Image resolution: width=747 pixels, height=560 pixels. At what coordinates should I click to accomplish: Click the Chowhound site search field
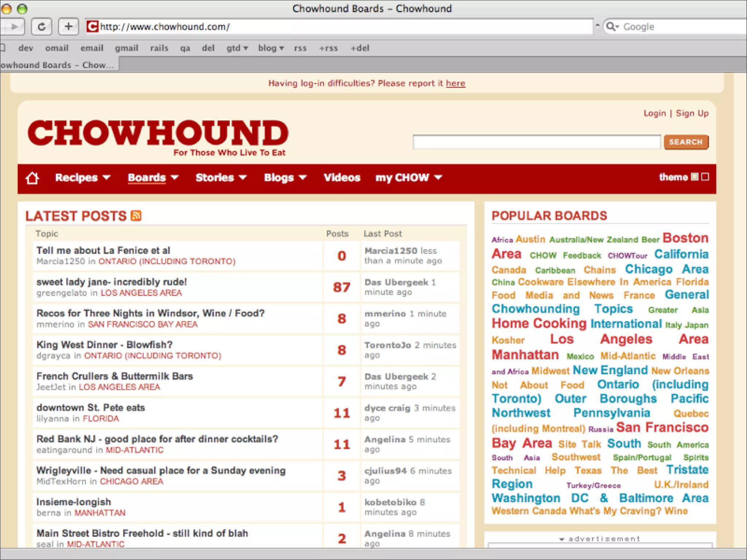click(x=536, y=142)
